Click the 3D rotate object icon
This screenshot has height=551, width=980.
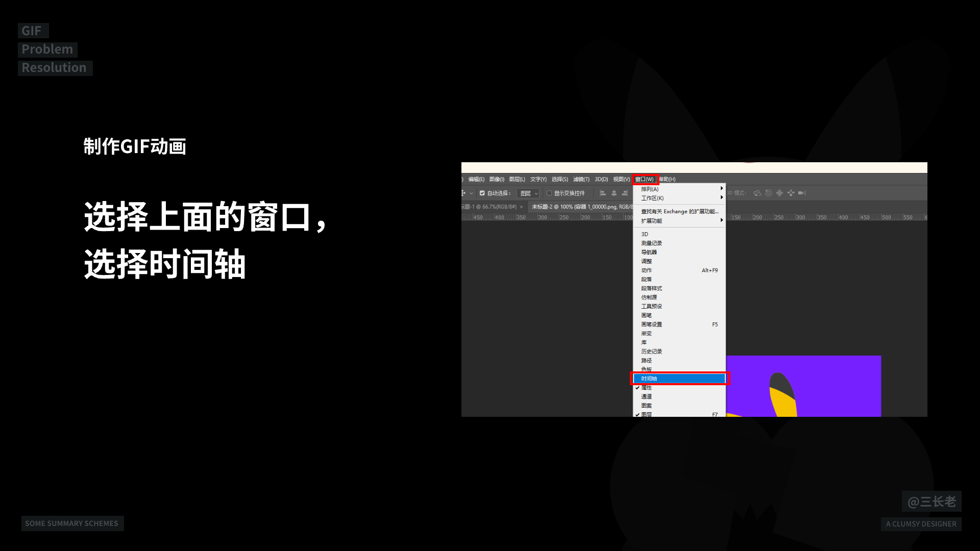point(757,193)
